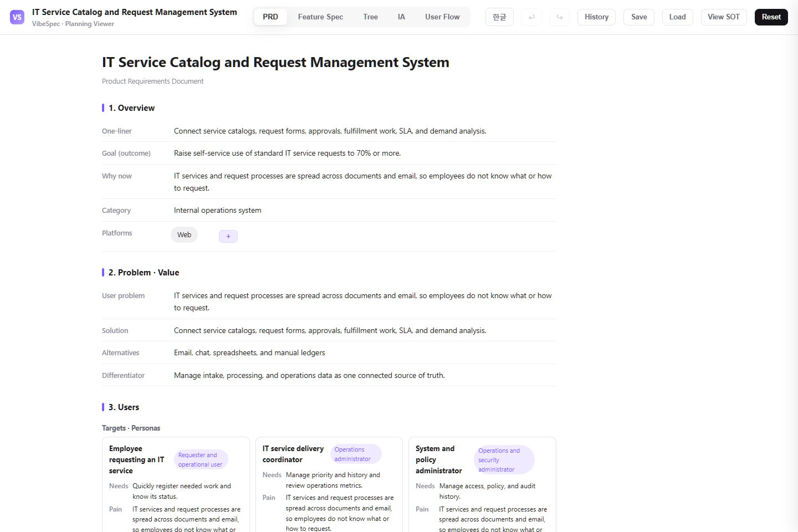Screen dimensions: 798x532
Task: Click Needs text in Employee persona card
Action: pyautogui.click(x=182, y=492)
